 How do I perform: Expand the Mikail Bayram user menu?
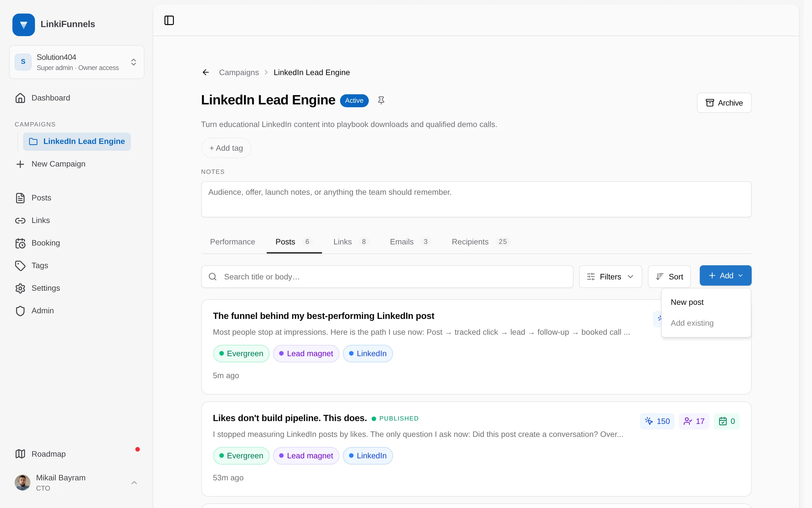tap(76, 483)
